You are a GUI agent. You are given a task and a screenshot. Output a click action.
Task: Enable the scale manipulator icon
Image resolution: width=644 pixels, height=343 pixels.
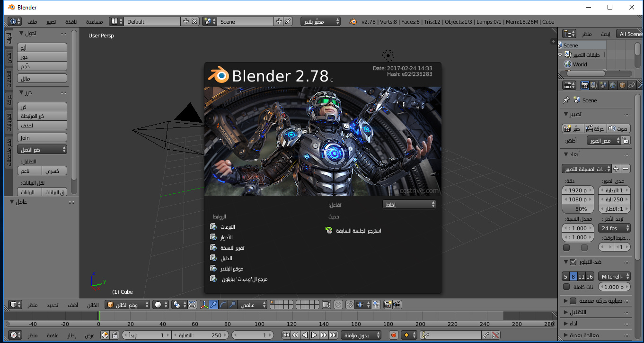click(x=232, y=305)
